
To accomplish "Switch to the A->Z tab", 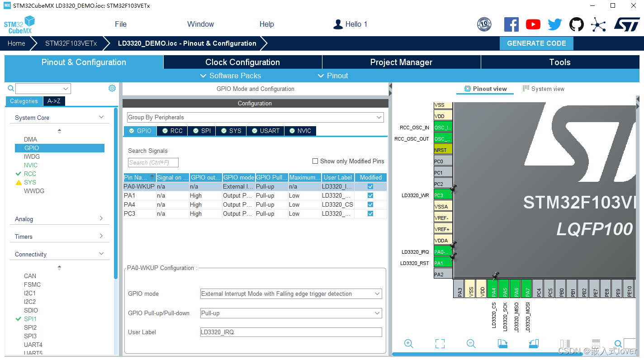I will [x=54, y=101].
